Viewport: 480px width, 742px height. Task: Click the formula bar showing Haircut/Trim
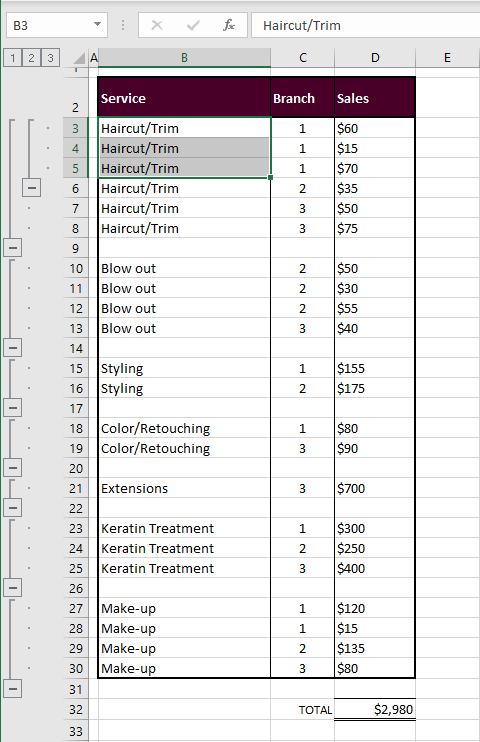coord(365,25)
